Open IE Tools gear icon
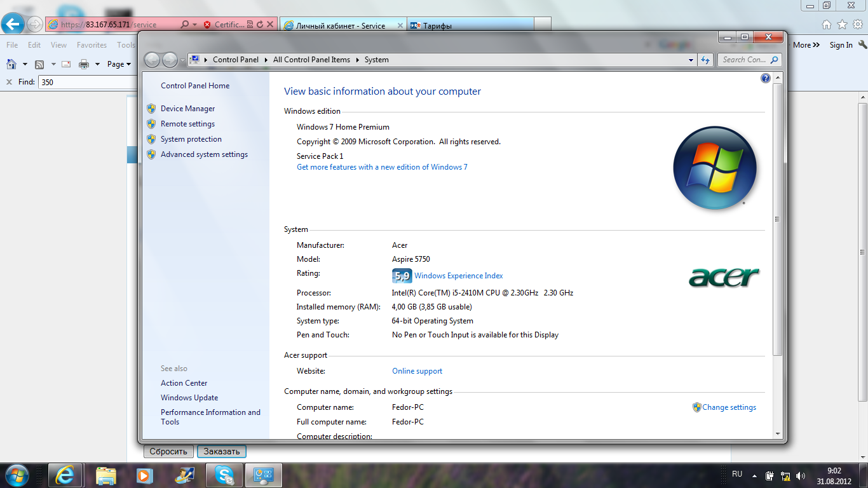The width and height of the screenshot is (868, 488). [858, 24]
